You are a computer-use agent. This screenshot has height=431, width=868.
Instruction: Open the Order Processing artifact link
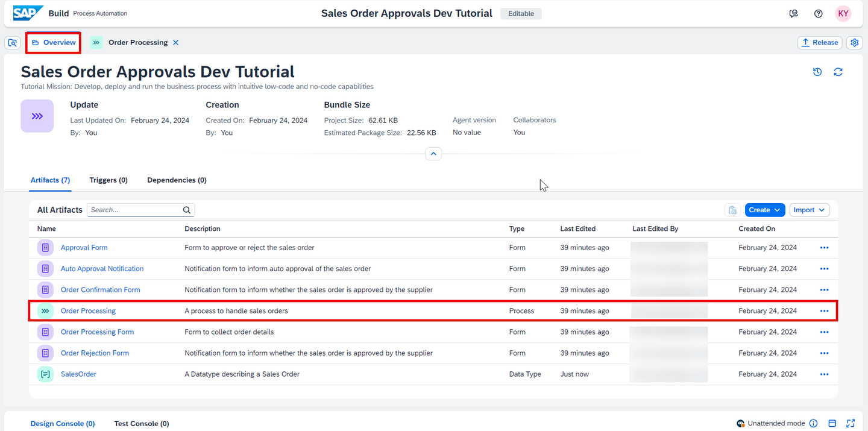tap(88, 311)
